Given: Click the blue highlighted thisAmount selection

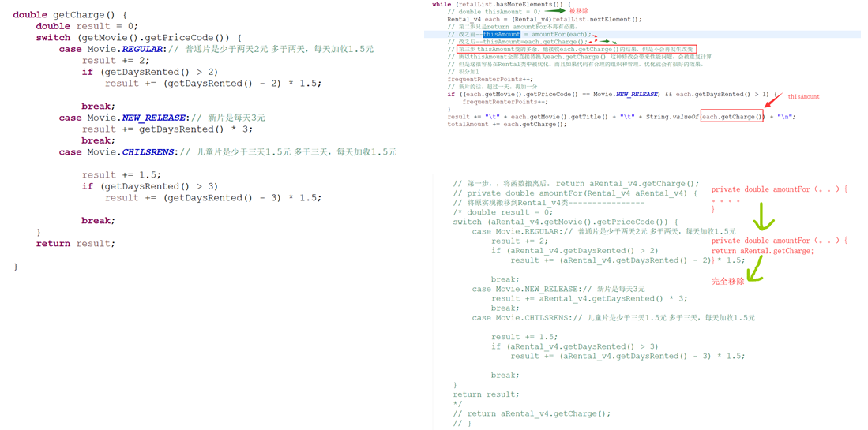Looking at the screenshot, I should pos(502,35).
